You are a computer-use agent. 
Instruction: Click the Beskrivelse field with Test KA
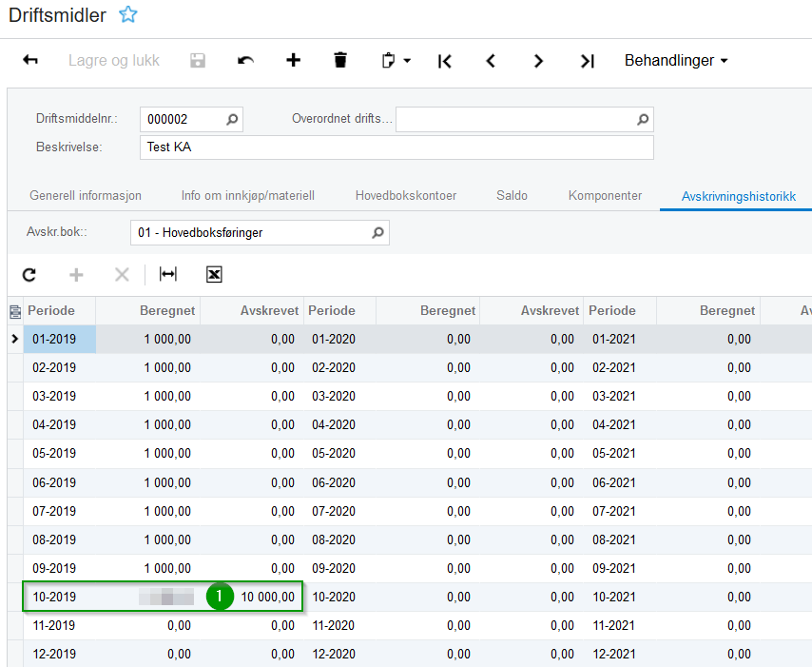[396, 147]
